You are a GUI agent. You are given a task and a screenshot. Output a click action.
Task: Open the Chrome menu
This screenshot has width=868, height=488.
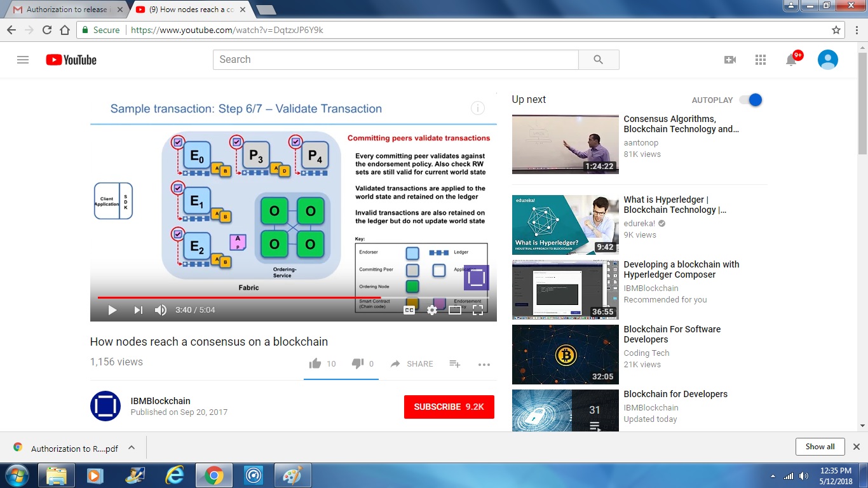tap(855, 30)
